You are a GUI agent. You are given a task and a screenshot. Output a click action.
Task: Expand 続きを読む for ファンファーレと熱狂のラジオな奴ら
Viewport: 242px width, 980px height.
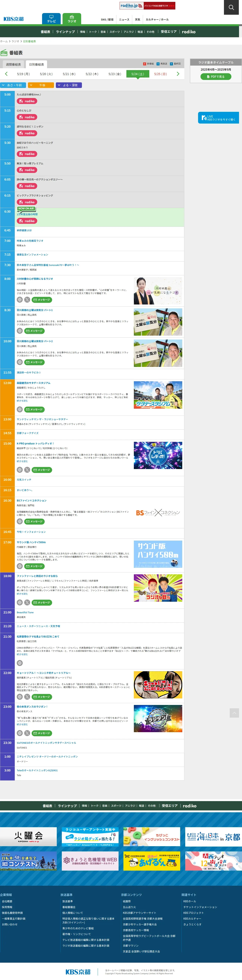point(22,594)
